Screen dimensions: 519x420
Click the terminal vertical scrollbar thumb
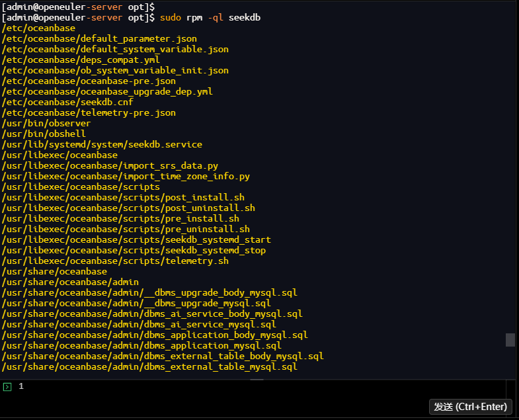coord(510,339)
